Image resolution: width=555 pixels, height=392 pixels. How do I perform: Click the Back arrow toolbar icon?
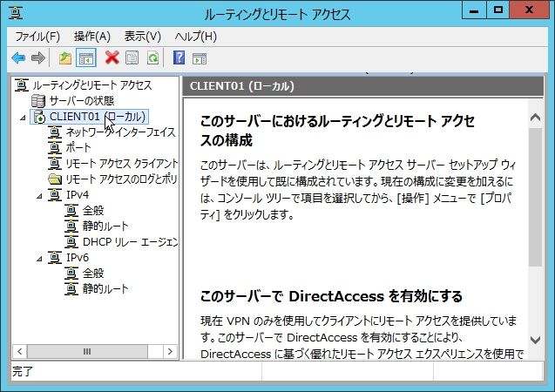[x=18, y=57]
